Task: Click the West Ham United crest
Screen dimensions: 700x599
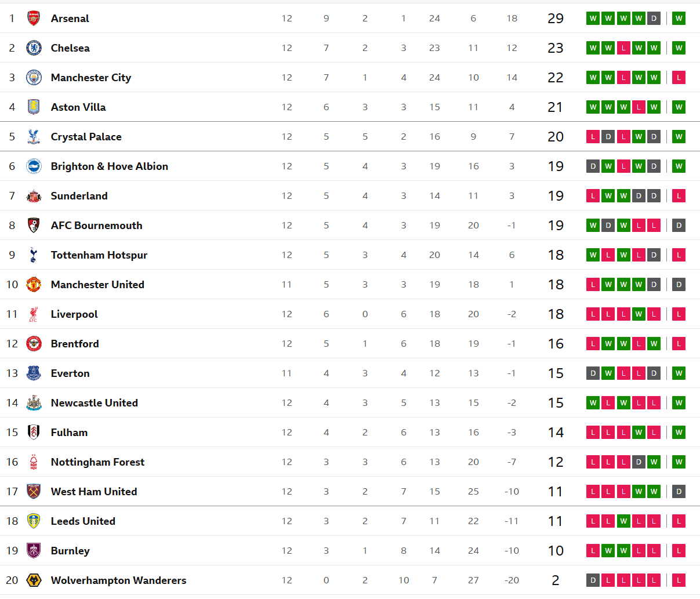Action: 34,492
